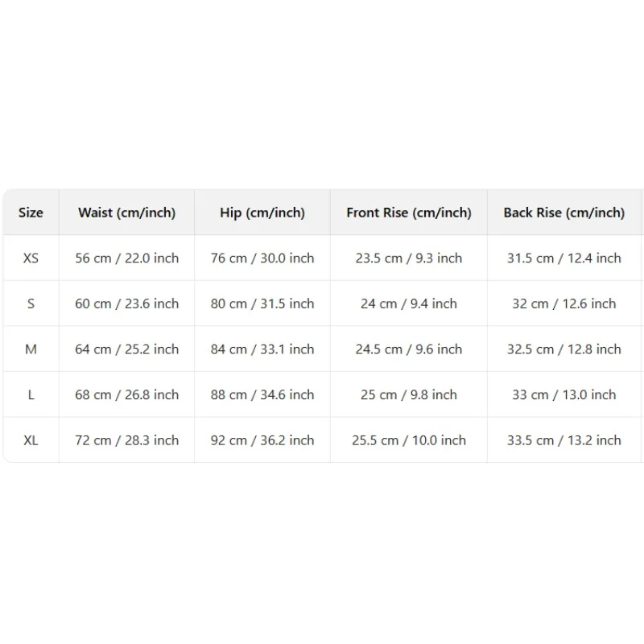
Task: Select the XS size row label
Action: (31, 258)
